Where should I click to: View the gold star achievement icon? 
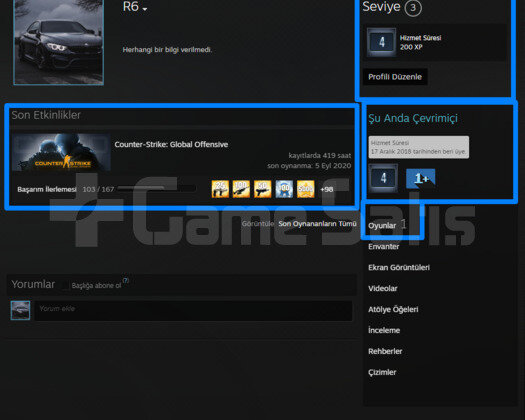[306, 189]
